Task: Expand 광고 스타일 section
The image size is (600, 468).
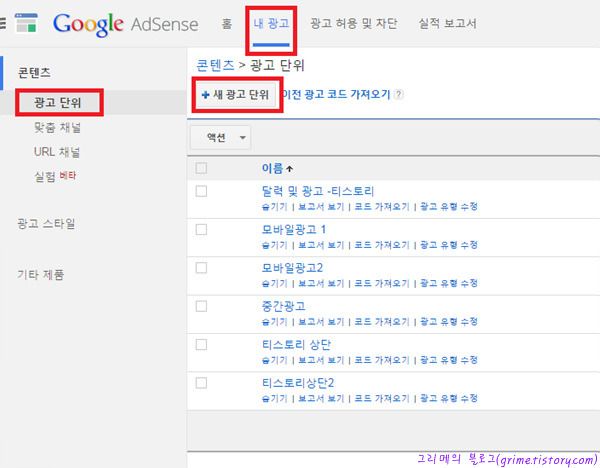Action: (x=46, y=223)
